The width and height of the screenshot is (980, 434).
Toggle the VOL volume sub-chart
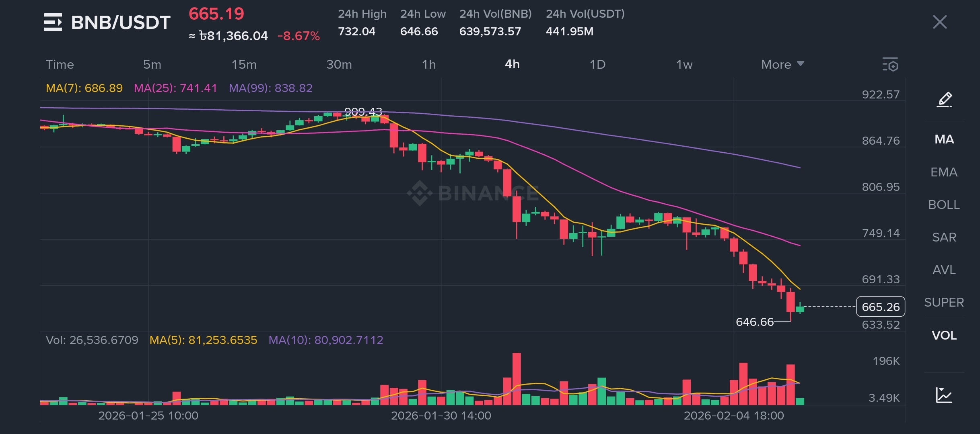coord(944,335)
